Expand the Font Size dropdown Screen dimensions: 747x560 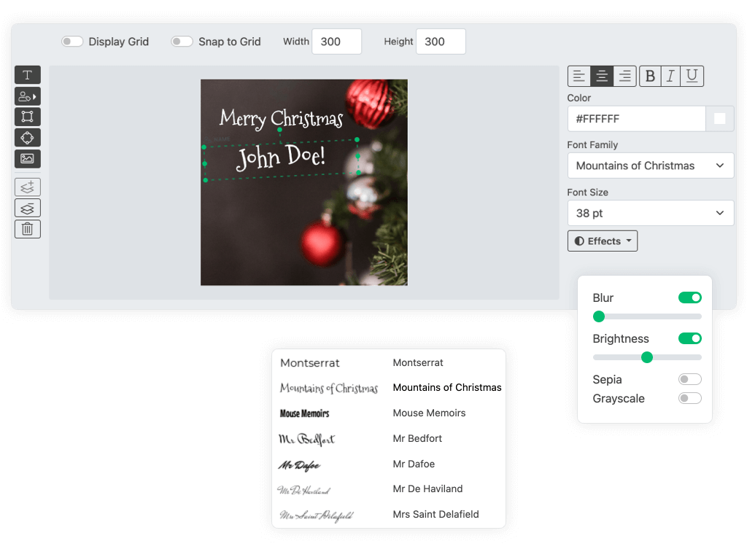[651, 213]
